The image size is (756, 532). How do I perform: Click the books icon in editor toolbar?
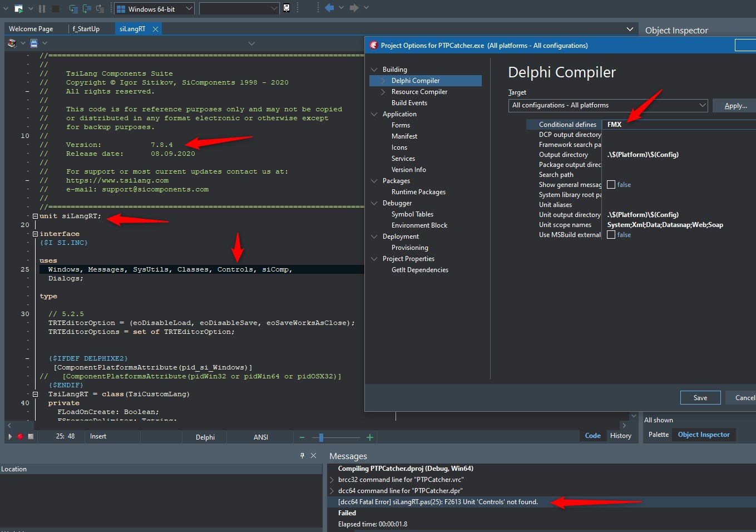tap(12, 43)
